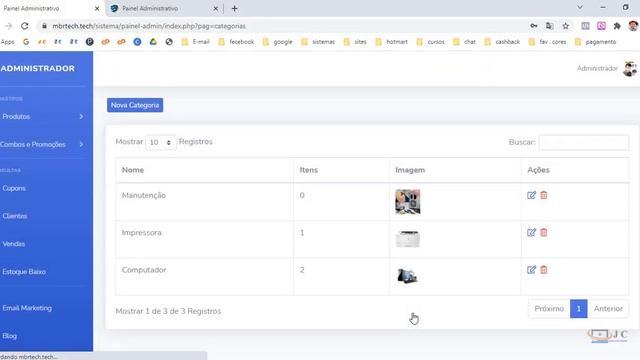The width and height of the screenshot is (640, 360).
Task: Delete the Computador category
Action: click(544, 270)
